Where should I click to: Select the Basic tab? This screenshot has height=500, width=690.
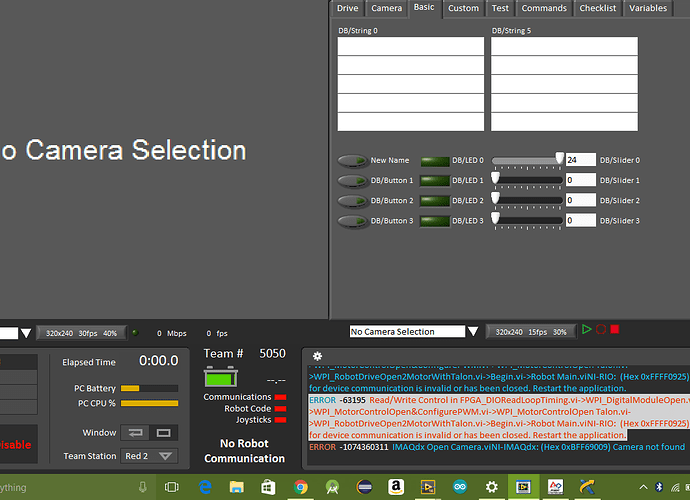424,7
